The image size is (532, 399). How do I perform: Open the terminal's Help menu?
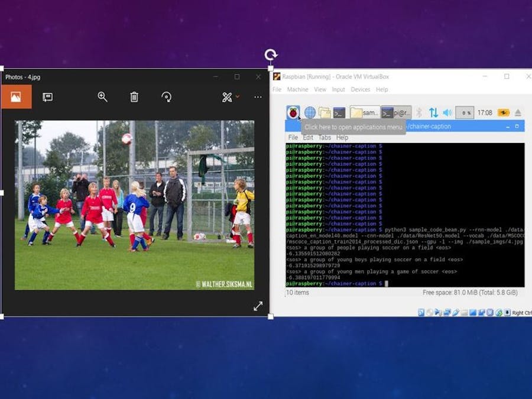pos(342,137)
